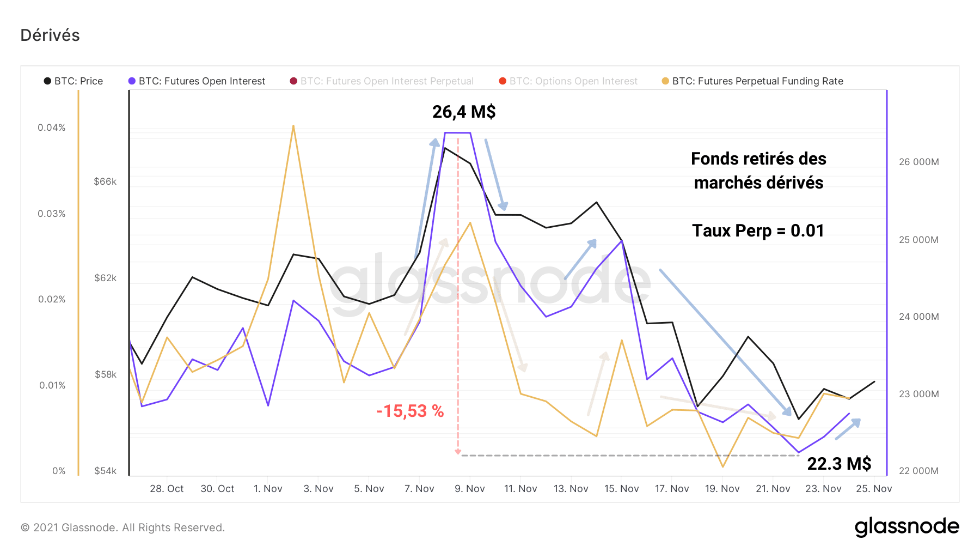Click the red Options Open Interest dot
Screen dimensions: 980x552
click(x=503, y=81)
